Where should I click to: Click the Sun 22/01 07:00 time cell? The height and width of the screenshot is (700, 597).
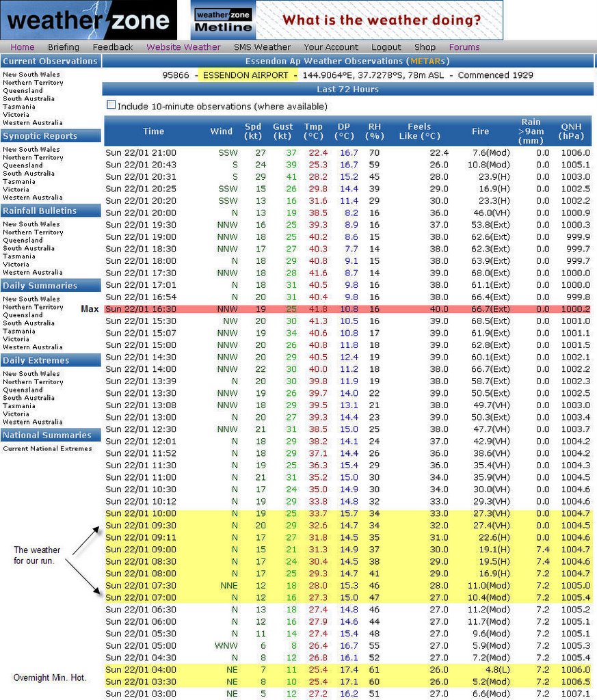click(141, 597)
